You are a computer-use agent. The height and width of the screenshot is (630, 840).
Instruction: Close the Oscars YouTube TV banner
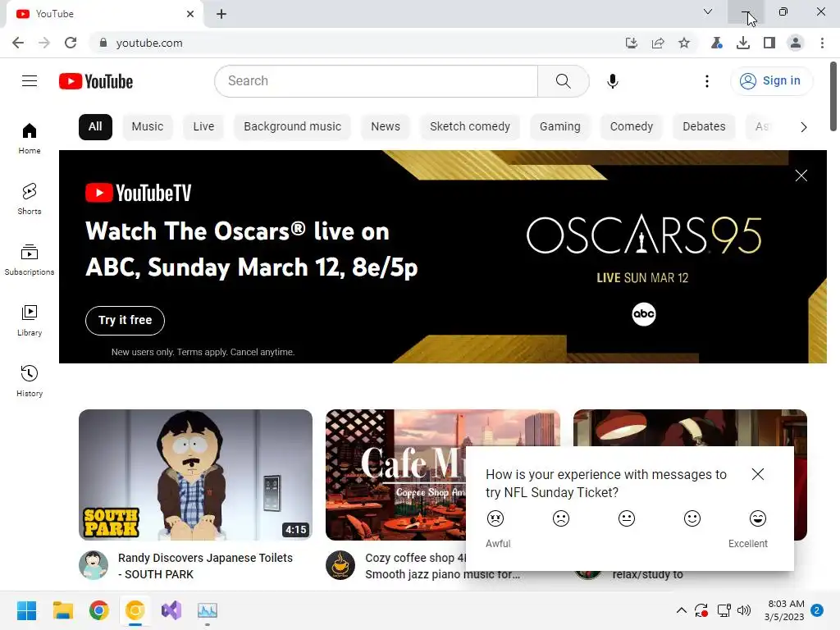pos(801,176)
